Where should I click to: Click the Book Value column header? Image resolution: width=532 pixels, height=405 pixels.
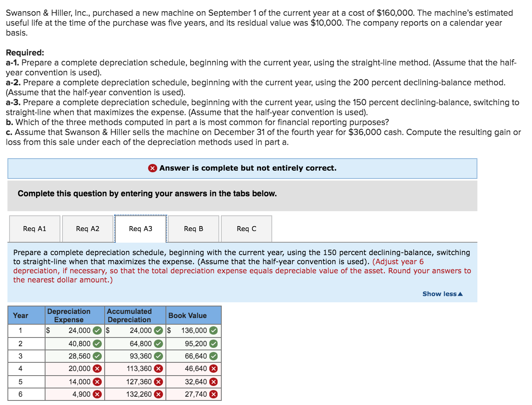[x=194, y=316]
